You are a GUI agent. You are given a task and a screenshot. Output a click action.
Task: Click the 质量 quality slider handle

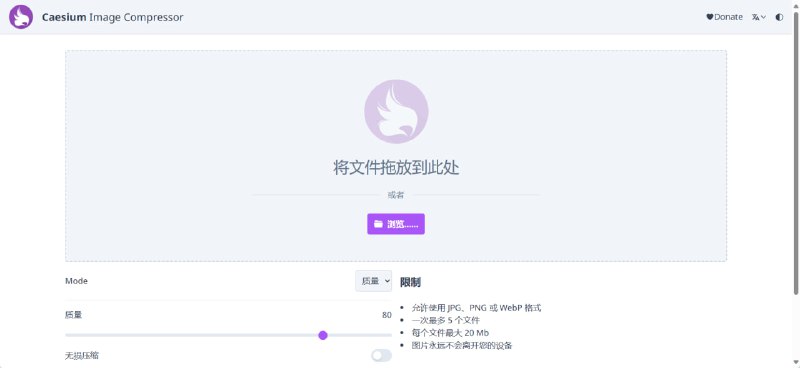pos(322,335)
